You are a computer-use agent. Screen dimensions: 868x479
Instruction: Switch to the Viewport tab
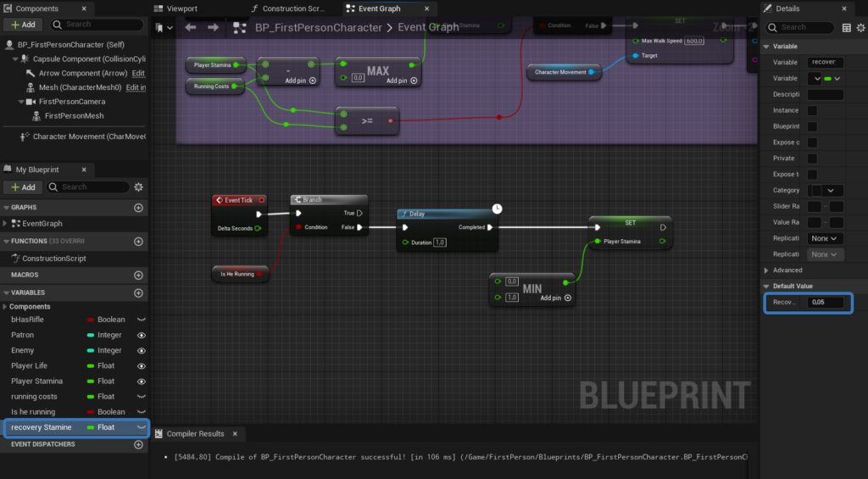coord(181,8)
